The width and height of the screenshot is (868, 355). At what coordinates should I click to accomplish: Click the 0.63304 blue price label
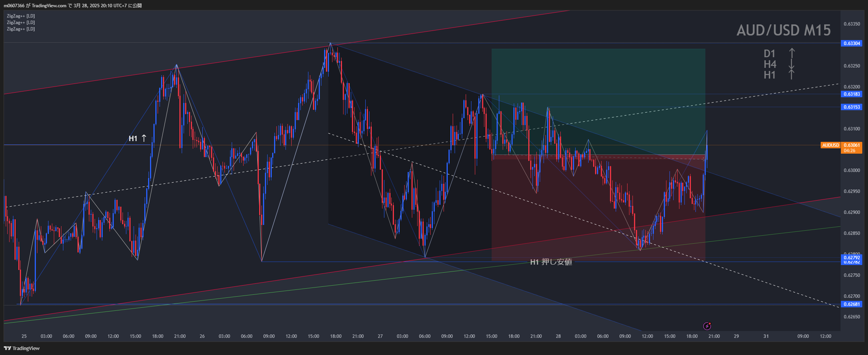pyautogui.click(x=852, y=43)
